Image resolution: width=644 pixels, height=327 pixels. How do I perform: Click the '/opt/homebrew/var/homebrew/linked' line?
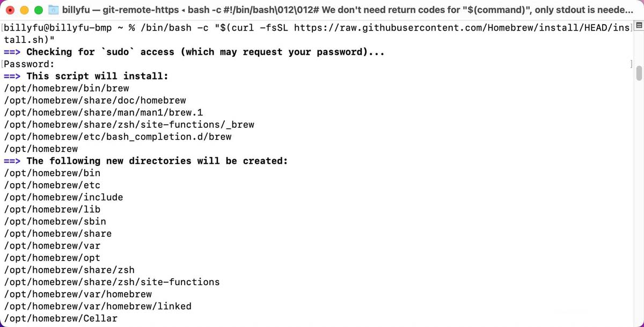click(98, 306)
